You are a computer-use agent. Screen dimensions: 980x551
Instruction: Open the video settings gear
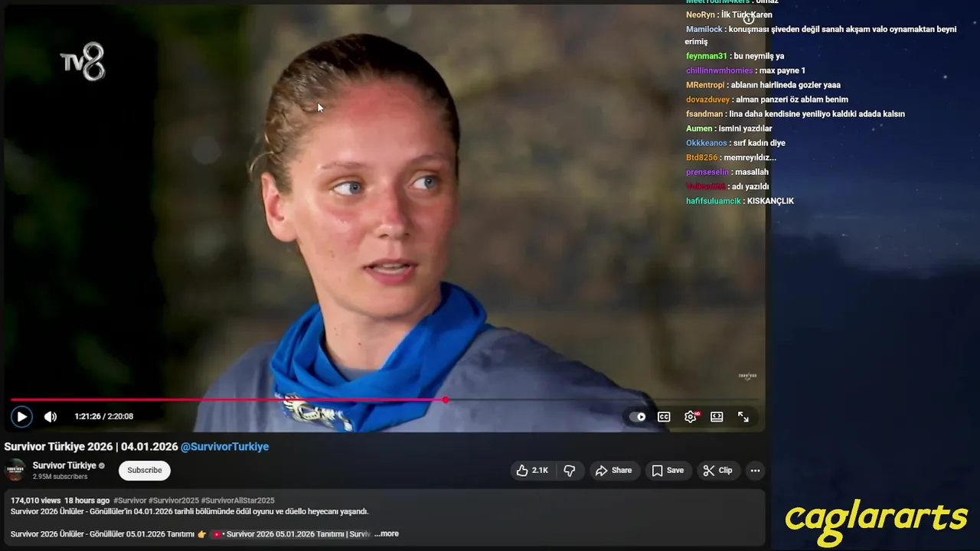pos(691,417)
